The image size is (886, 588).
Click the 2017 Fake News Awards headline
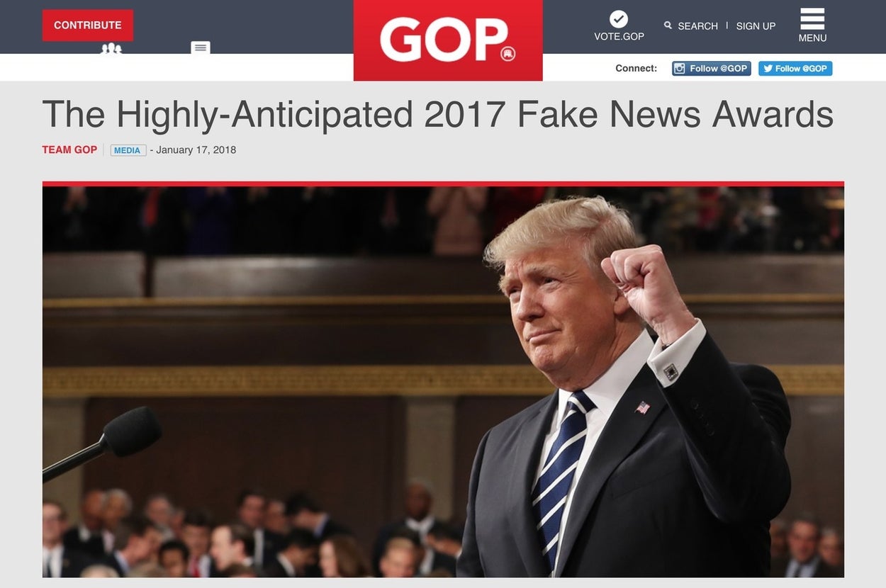coord(437,115)
